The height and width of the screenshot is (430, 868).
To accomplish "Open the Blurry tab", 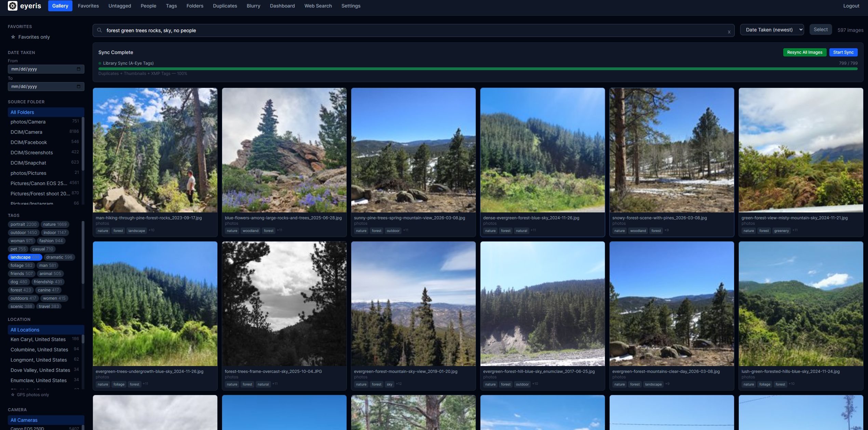I will click(x=253, y=6).
